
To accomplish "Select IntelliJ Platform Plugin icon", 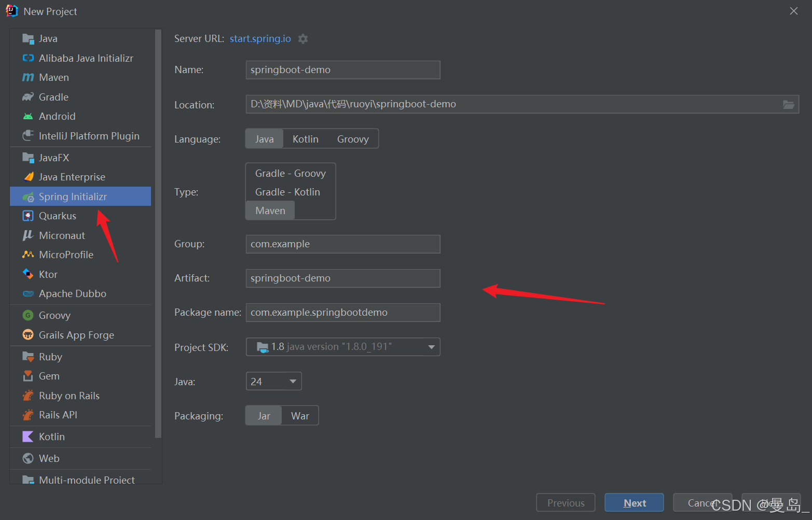I will pos(28,136).
